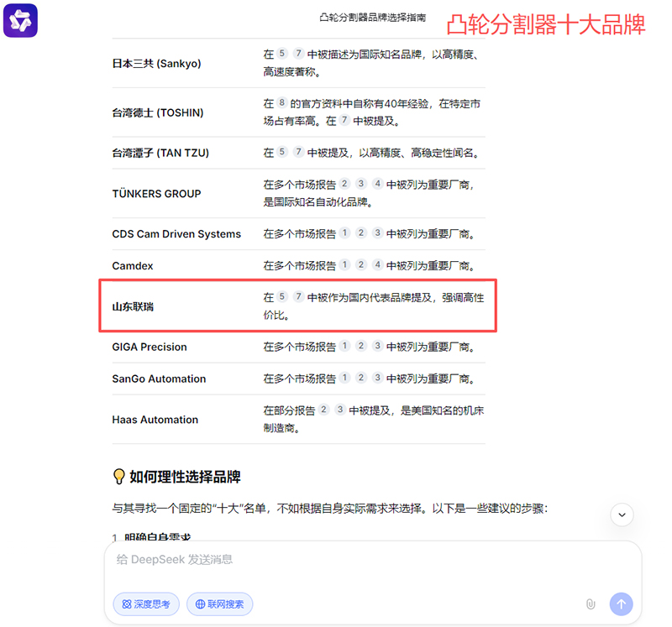This screenshot has height=627, width=672.
Task: Open citation 3 in the CDS Cam Driven Systems row
Action: (378, 233)
